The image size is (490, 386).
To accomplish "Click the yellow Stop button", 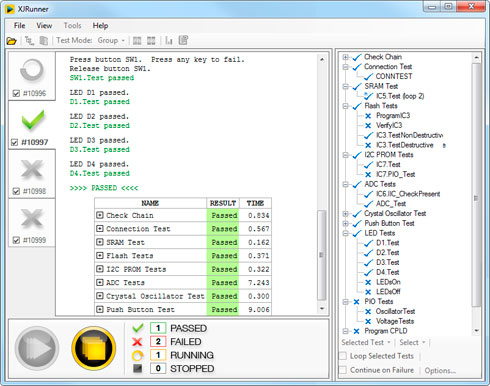I will tap(94, 348).
